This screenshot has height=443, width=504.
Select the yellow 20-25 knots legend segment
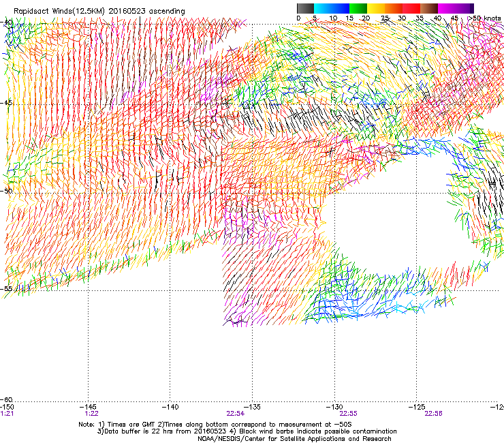pyautogui.click(x=376, y=8)
